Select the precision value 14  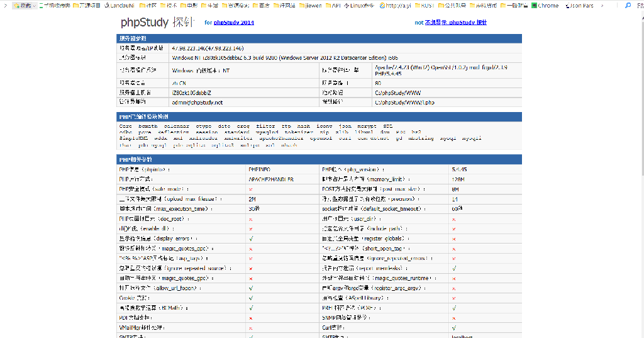point(455,200)
